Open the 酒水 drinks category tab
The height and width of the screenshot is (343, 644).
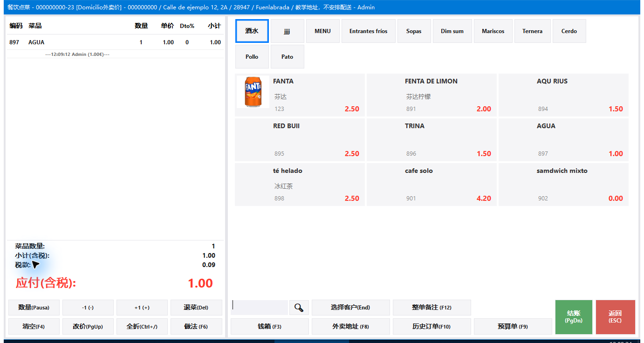(252, 31)
